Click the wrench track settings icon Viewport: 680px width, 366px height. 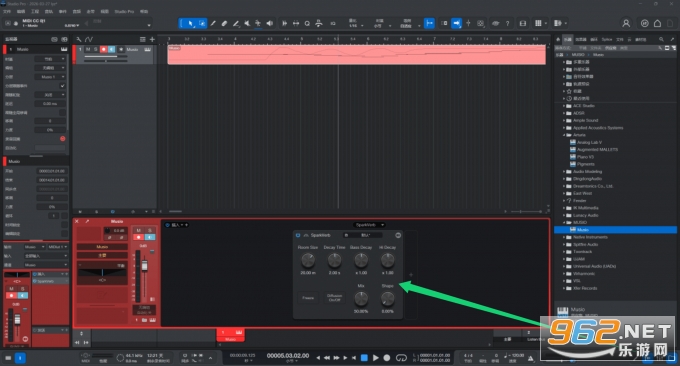pos(78,39)
